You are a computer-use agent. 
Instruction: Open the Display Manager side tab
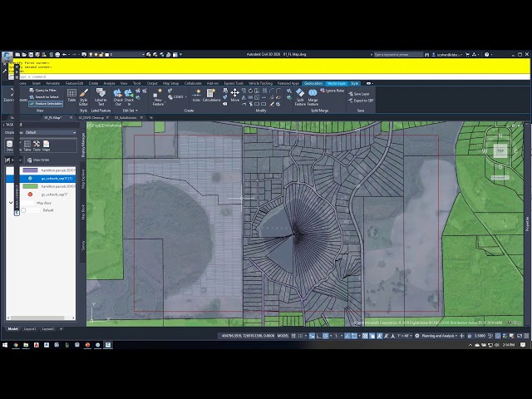83,145
